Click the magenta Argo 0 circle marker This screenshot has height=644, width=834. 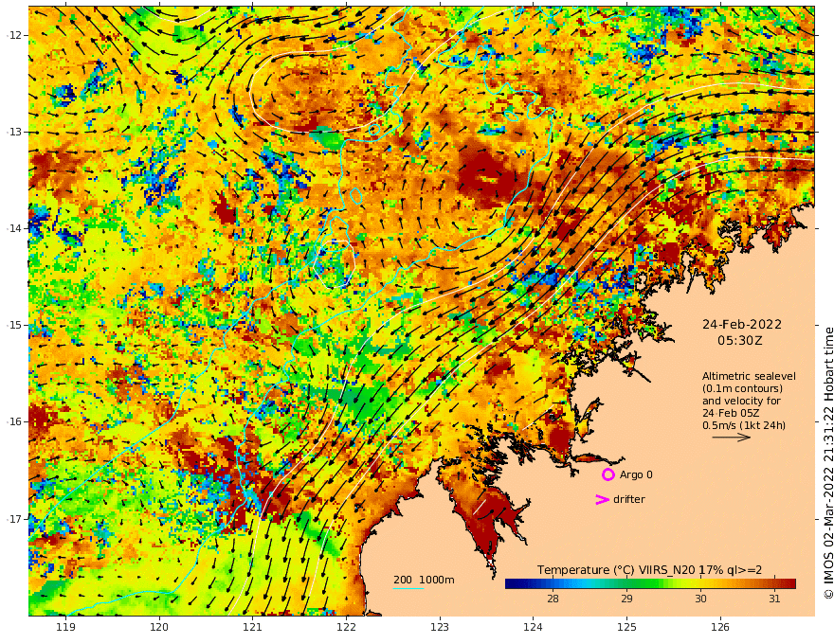click(607, 474)
